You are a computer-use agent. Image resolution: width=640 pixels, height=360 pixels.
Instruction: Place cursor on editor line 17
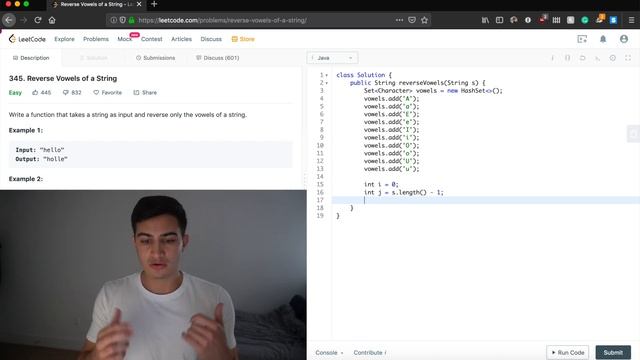pyautogui.click(x=486, y=200)
